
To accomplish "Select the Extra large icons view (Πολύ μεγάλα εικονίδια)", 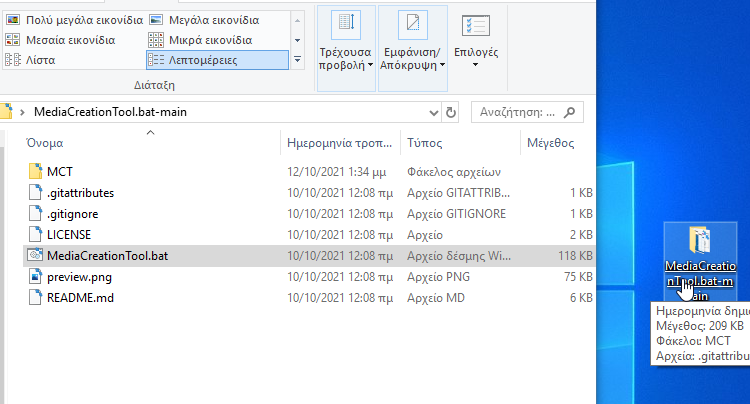I will (74, 20).
